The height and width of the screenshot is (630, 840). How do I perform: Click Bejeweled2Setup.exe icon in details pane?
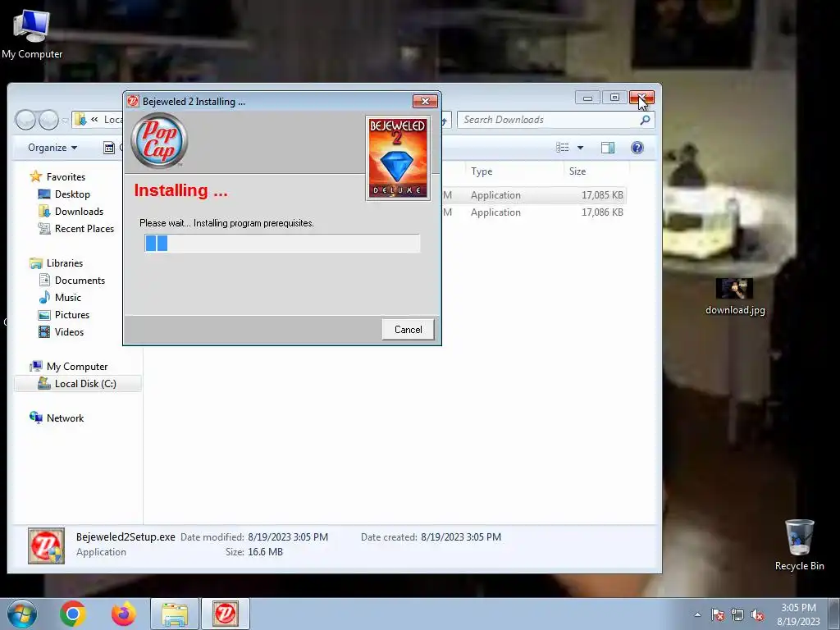tap(47, 546)
